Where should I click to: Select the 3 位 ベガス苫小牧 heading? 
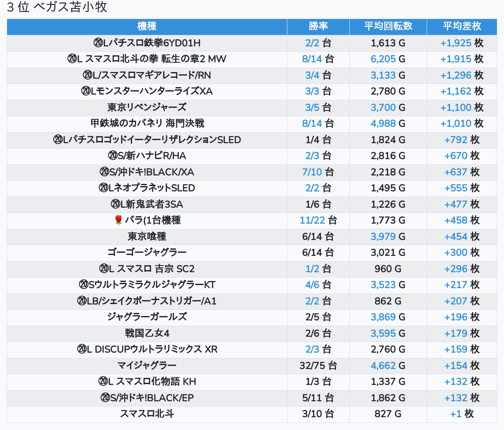(57, 8)
